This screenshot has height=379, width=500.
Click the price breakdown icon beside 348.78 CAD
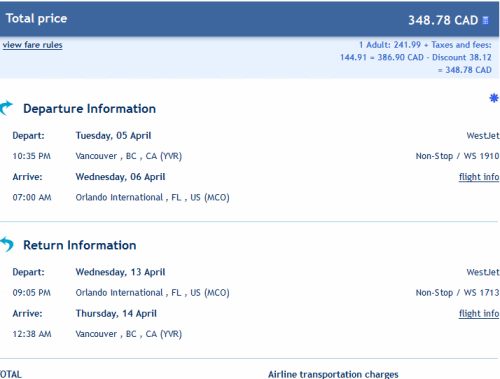coord(486,20)
